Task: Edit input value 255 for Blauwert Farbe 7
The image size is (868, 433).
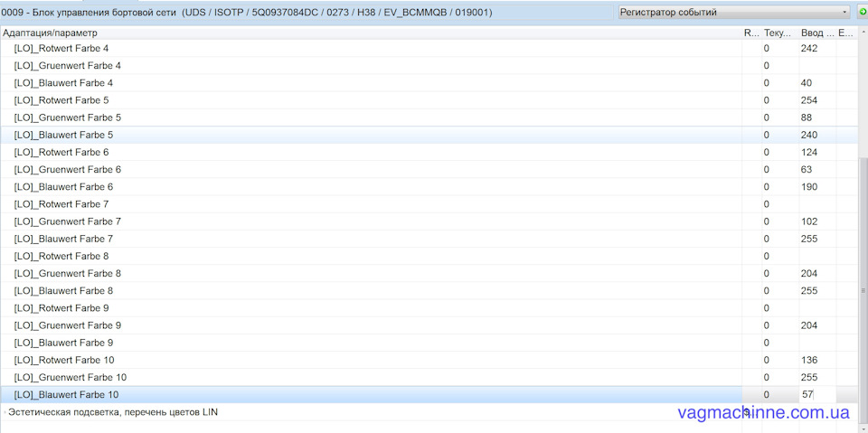Action: (x=817, y=239)
